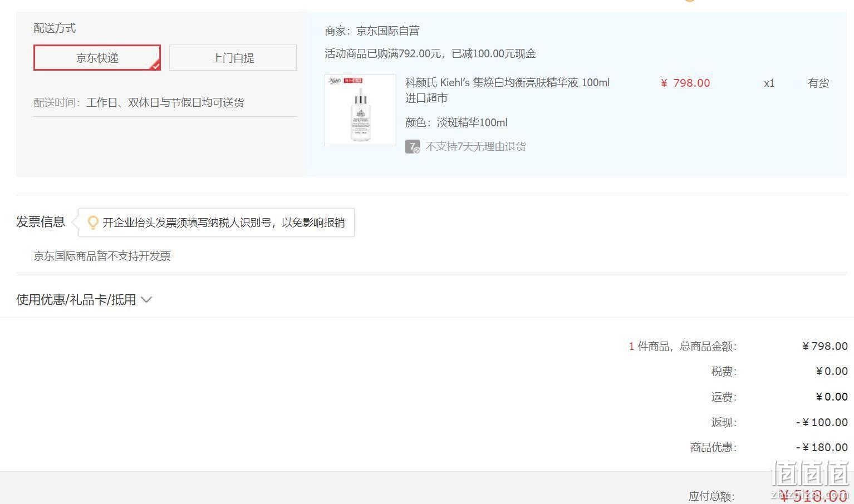Select 京东快递 delivery option

tap(97, 58)
